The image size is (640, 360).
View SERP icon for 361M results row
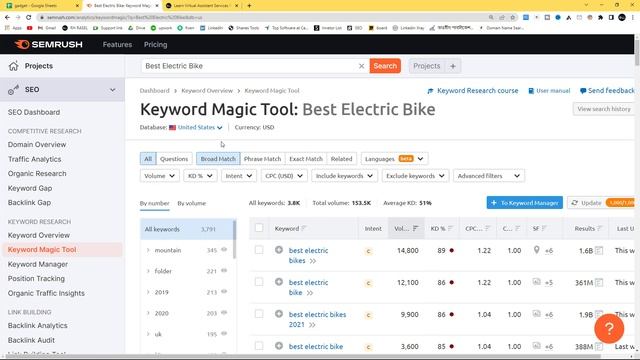(x=599, y=282)
